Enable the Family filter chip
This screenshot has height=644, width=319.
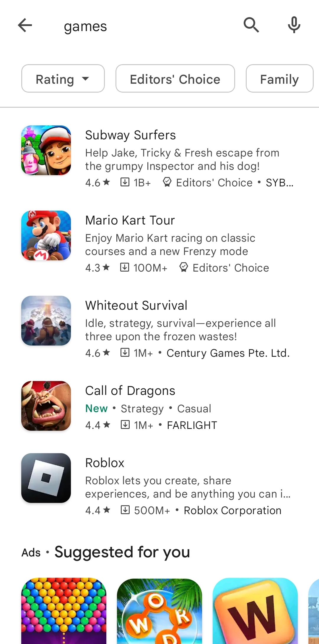(x=279, y=79)
